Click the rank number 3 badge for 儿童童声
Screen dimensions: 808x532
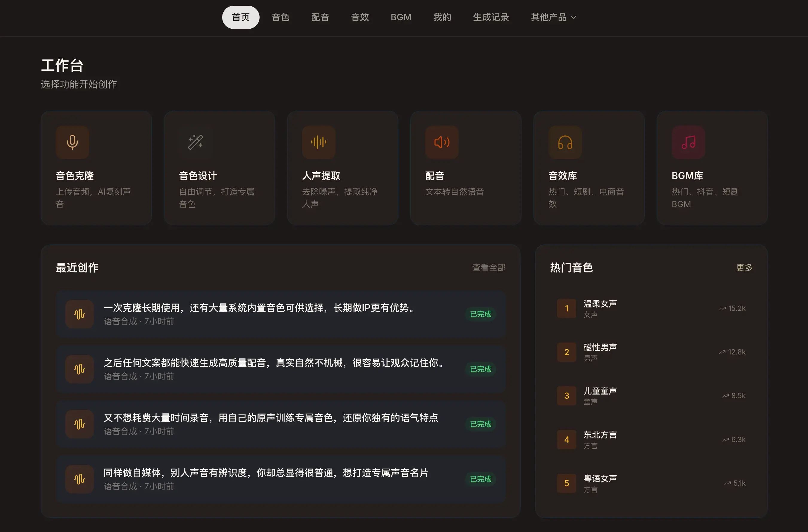click(566, 395)
